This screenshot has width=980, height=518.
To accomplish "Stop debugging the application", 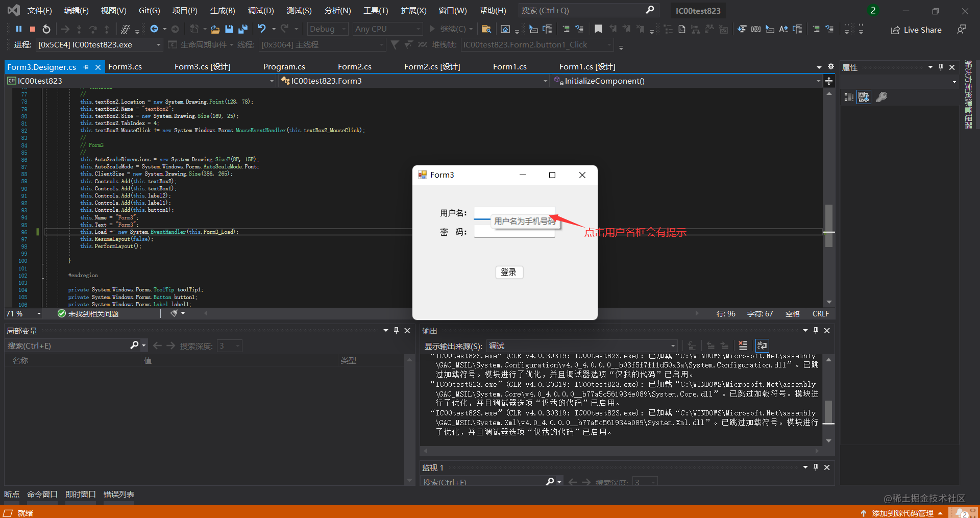I will pos(32,29).
